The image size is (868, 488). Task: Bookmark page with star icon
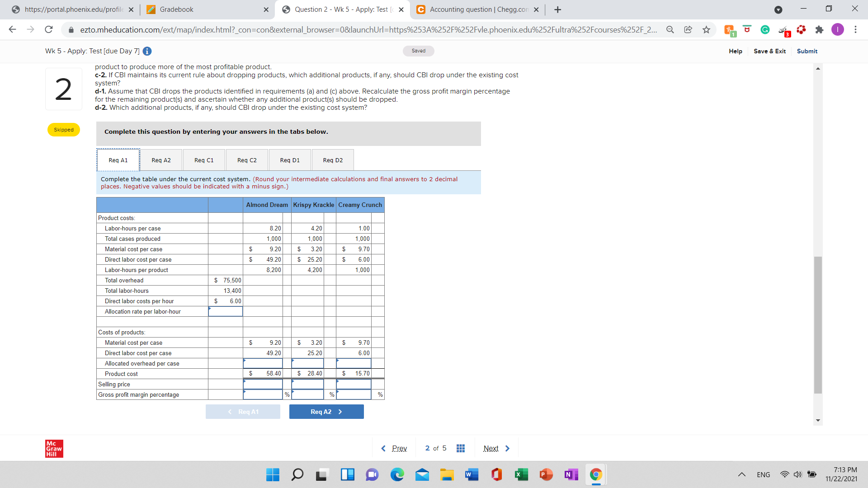pyautogui.click(x=706, y=30)
